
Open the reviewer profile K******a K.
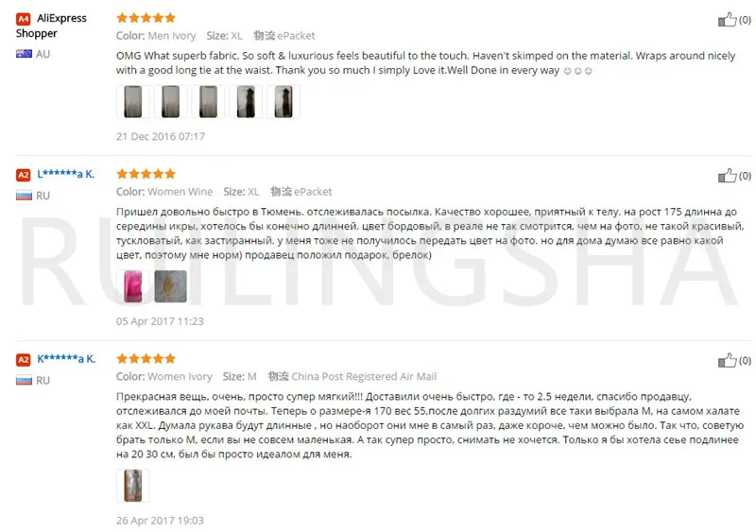(66, 359)
